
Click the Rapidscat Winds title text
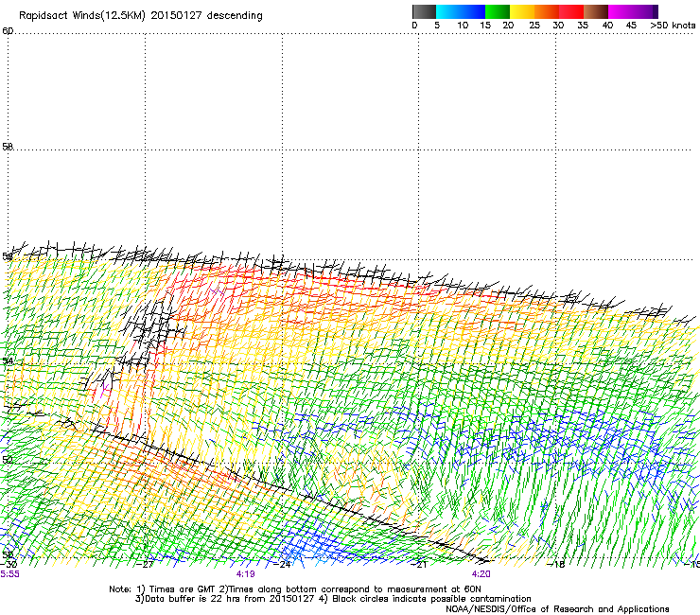point(141,15)
